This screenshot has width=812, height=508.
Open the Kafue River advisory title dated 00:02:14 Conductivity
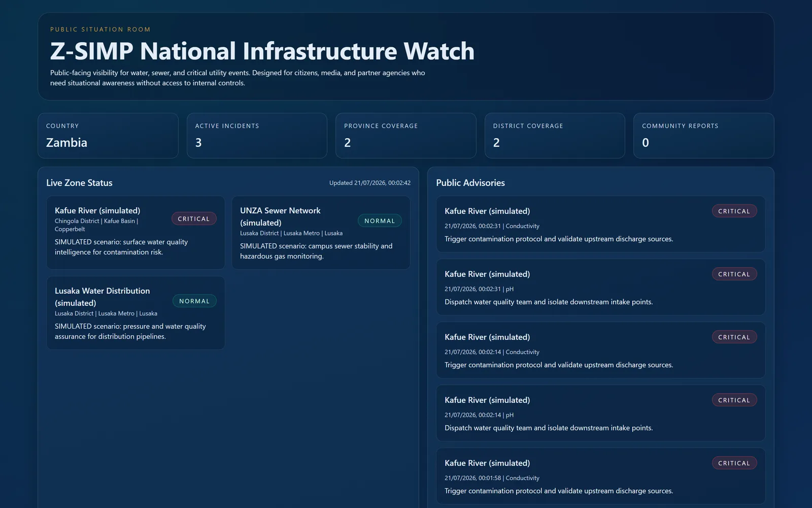tap(487, 337)
